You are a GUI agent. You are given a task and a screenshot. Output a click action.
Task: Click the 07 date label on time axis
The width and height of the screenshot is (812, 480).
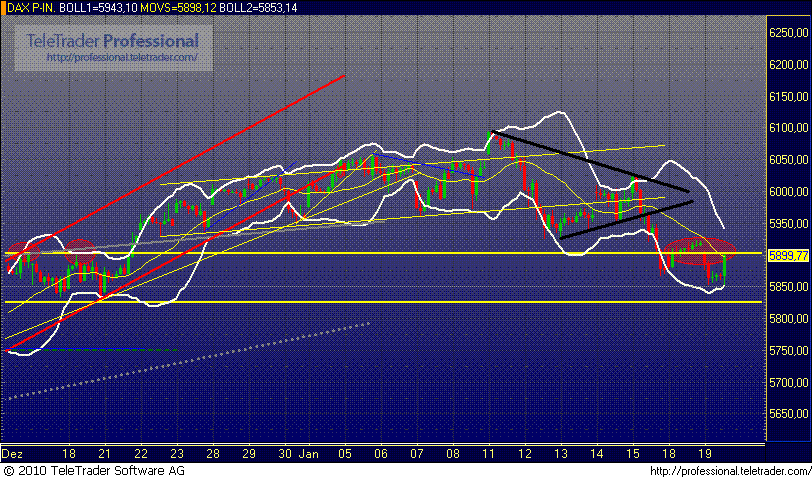(417, 454)
